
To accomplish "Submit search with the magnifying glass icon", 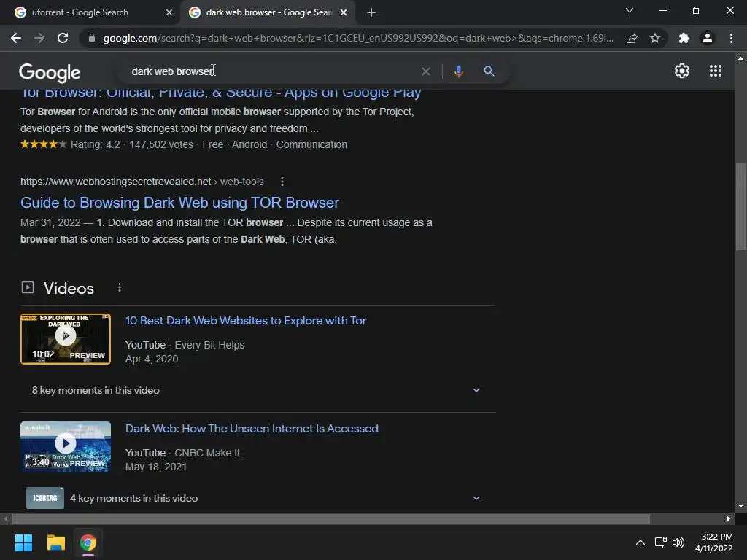I will click(x=489, y=71).
